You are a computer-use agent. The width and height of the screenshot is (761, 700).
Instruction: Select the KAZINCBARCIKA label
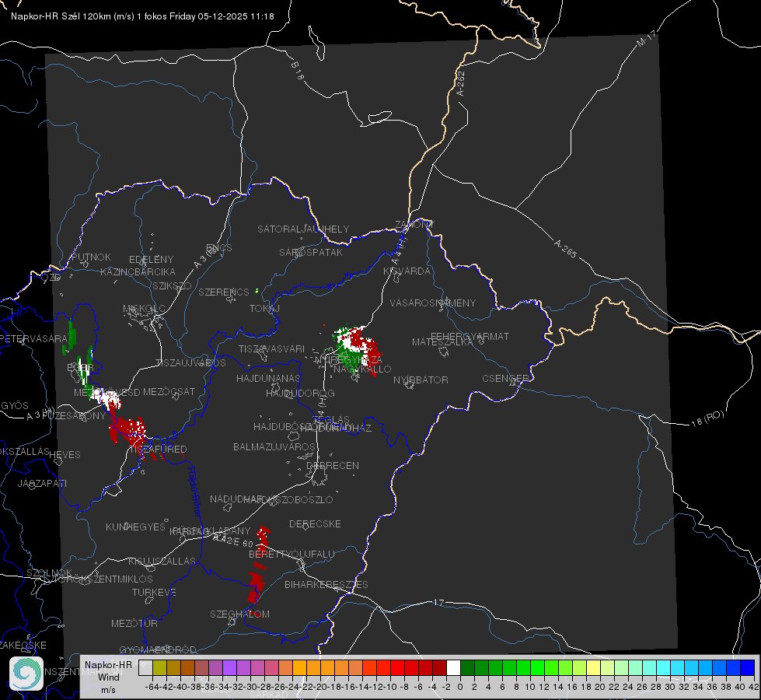click(x=138, y=271)
